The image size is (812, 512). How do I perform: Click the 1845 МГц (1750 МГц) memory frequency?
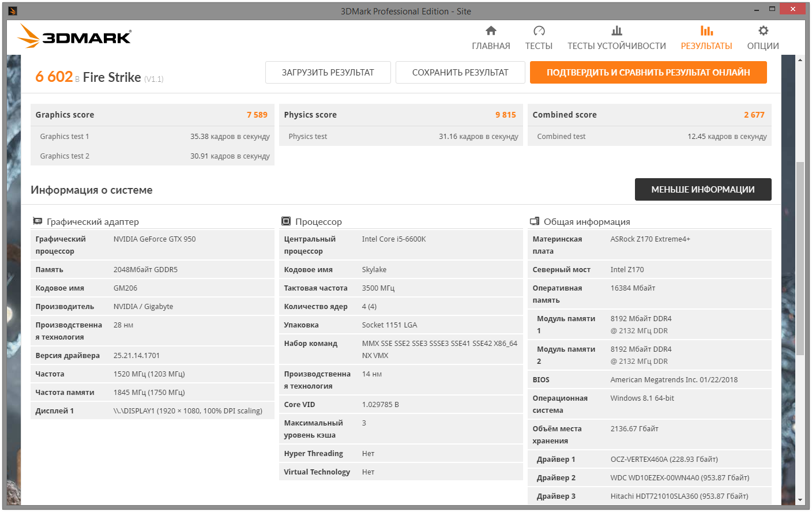(x=149, y=393)
